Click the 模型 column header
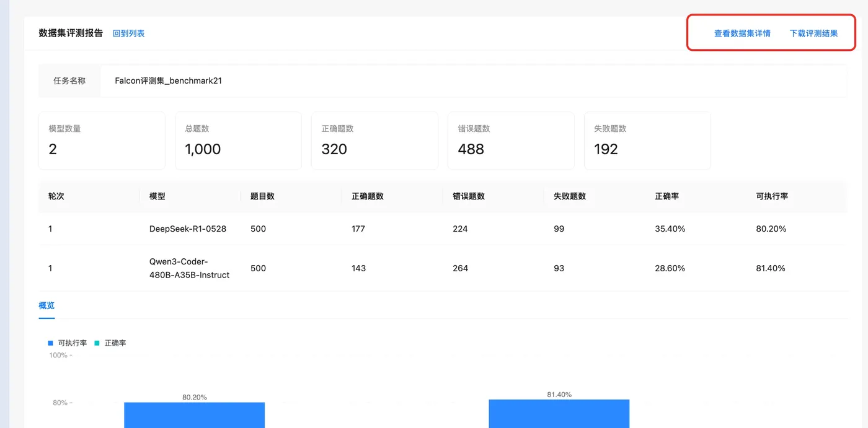 (x=157, y=196)
